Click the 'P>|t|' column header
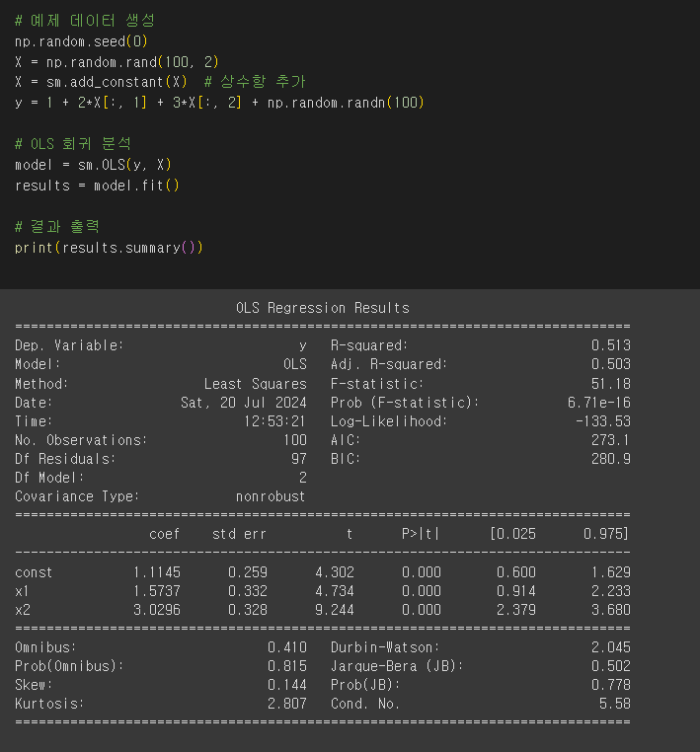The image size is (700, 752). click(421, 534)
